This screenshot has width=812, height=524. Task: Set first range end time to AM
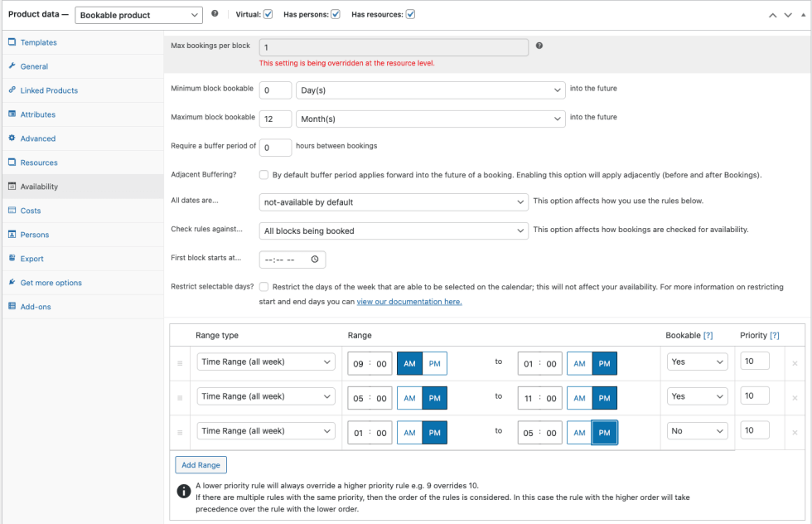click(x=579, y=363)
